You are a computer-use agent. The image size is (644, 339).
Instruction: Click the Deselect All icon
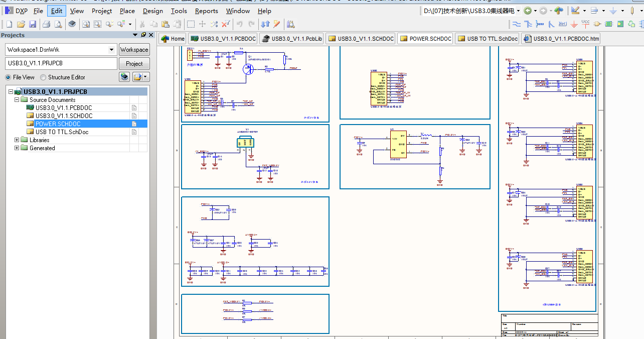[x=214, y=24]
